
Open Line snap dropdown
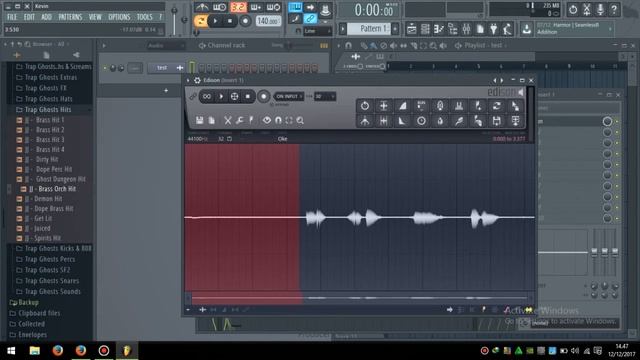click(318, 31)
